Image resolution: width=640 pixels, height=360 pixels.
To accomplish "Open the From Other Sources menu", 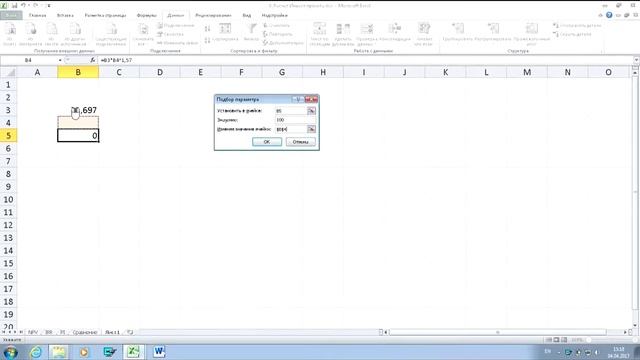I will click(75, 34).
